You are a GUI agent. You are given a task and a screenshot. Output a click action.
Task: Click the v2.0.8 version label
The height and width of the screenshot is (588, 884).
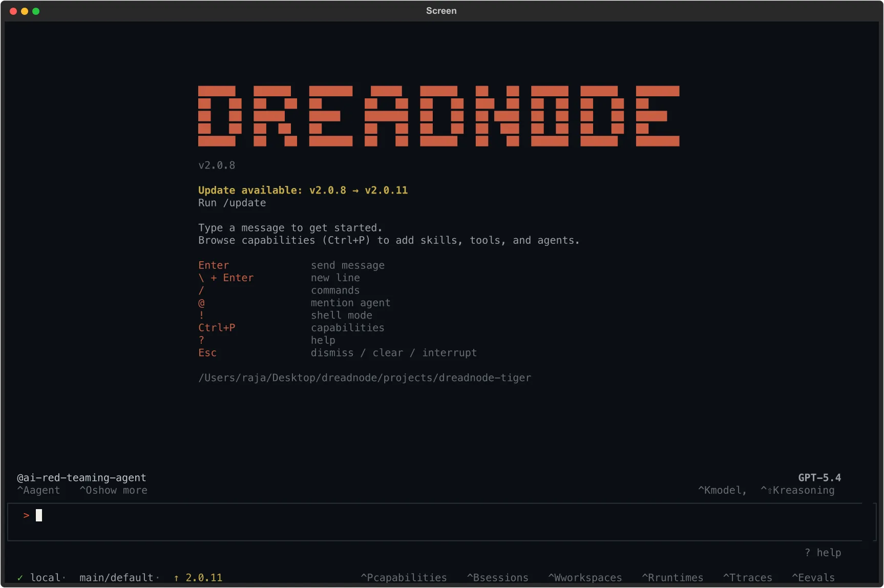(216, 165)
